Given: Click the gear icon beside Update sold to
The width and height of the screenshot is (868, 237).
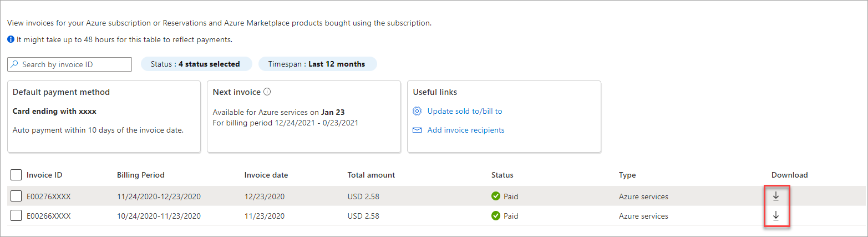Looking at the screenshot, I should point(418,112).
